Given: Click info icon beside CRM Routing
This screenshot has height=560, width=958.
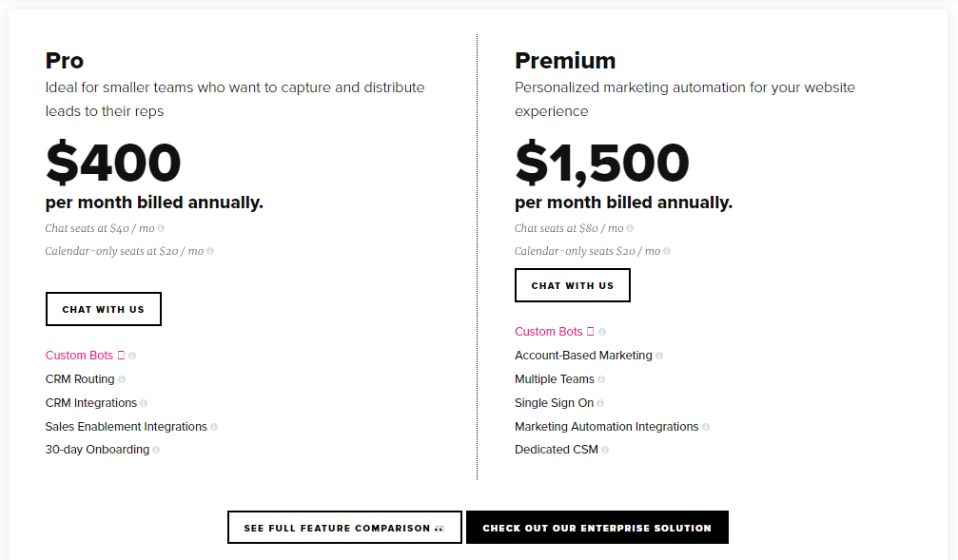Looking at the screenshot, I should [122, 379].
